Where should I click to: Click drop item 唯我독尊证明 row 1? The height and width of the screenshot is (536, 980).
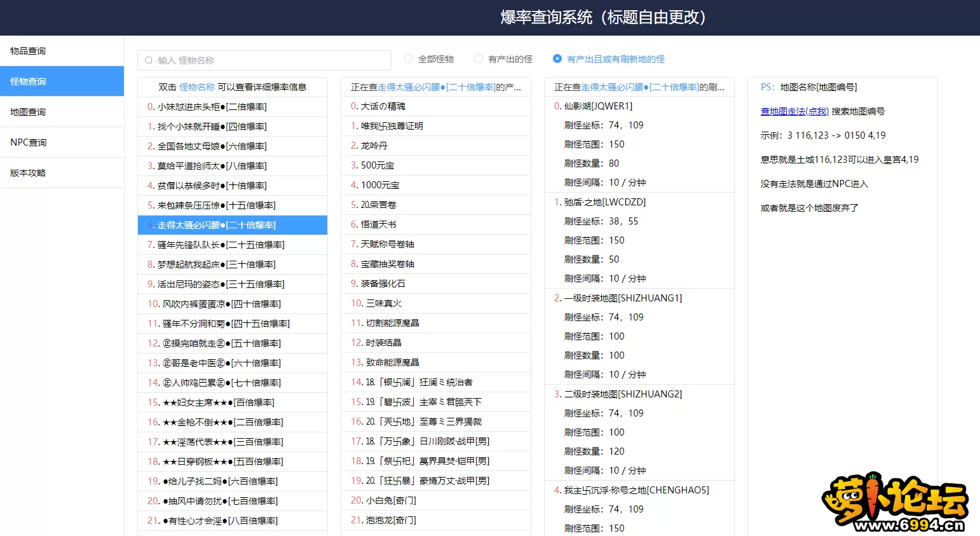point(436,126)
